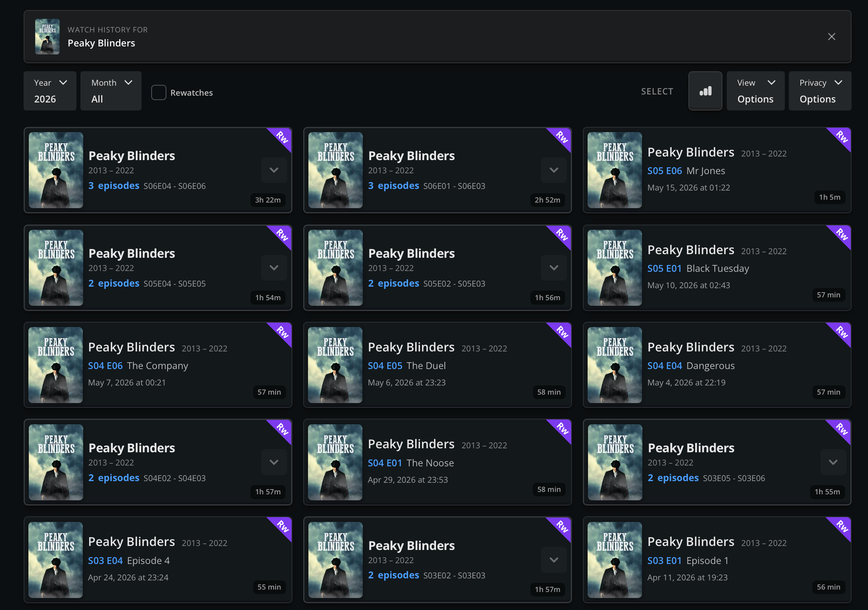The height and width of the screenshot is (610, 868).
Task: Click the 3 episodes link for S06E01 - S06E03
Action: click(394, 186)
